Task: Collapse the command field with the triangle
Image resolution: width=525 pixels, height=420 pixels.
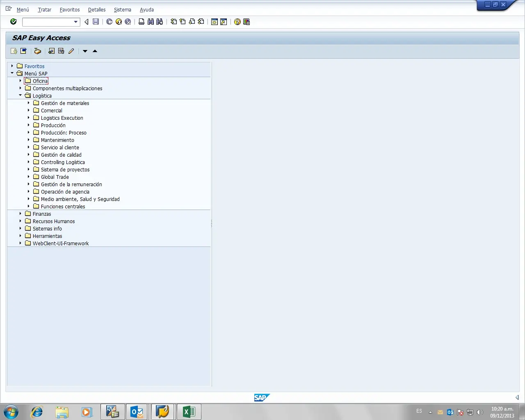Action: coord(86,22)
